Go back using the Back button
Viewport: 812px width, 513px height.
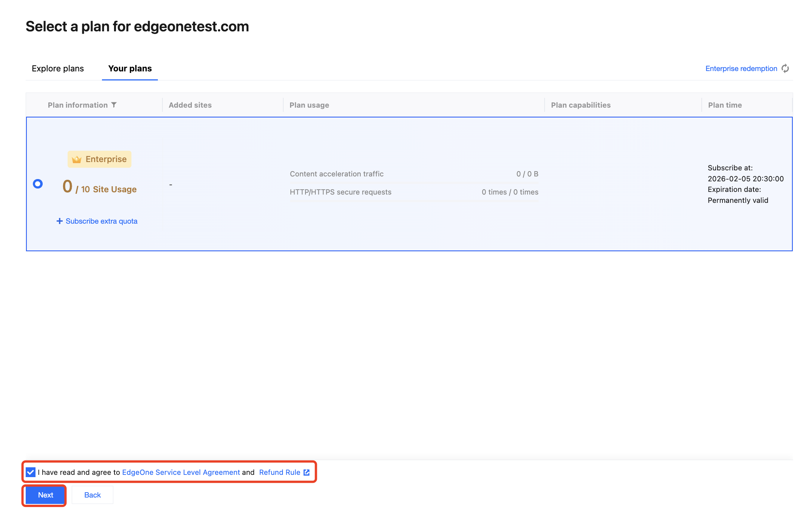(x=92, y=495)
